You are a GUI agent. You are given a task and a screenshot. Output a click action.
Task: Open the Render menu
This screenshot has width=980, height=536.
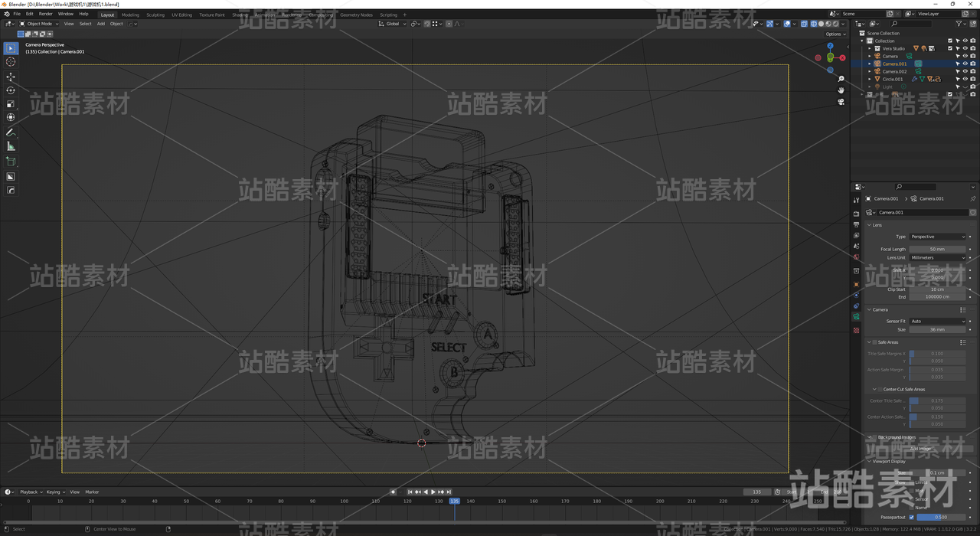[x=46, y=14]
